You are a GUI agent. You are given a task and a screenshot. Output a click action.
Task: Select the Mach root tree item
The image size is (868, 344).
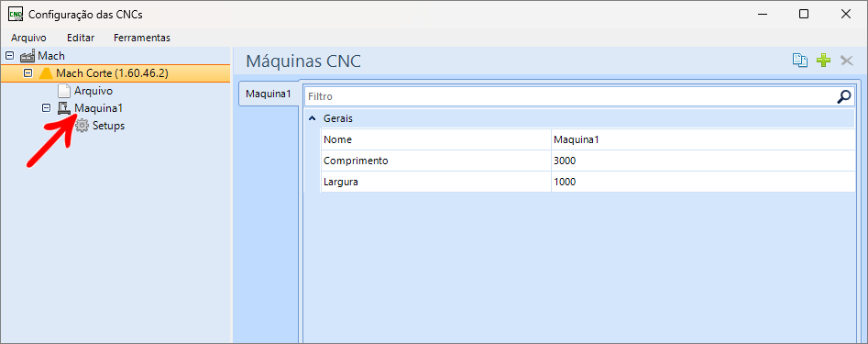coord(51,56)
